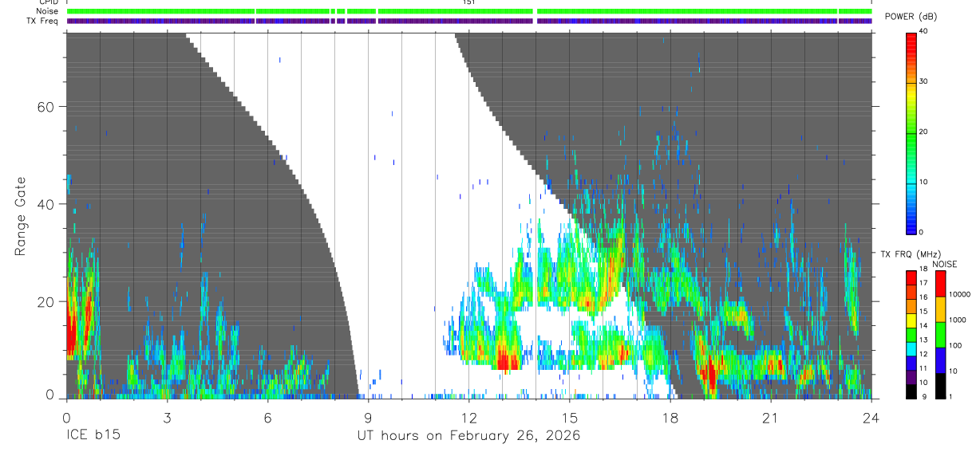Click the 15 hour tick on UT axis
Viewport: 980px width, 452px height.
coord(570,418)
